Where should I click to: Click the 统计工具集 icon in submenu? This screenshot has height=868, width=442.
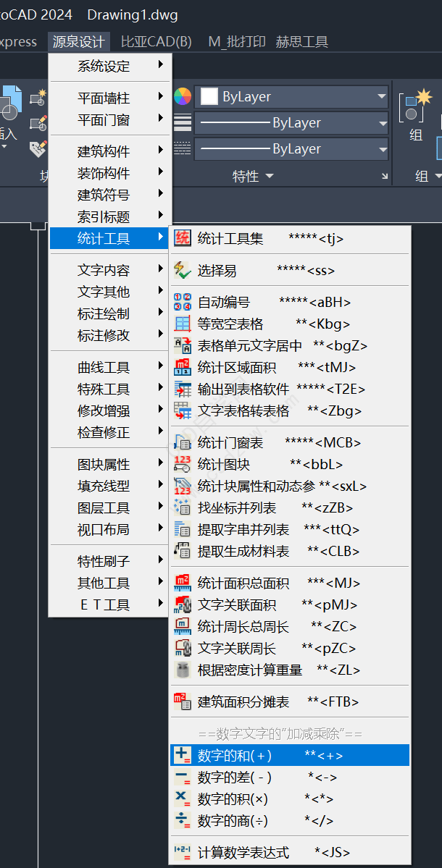click(183, 238)
